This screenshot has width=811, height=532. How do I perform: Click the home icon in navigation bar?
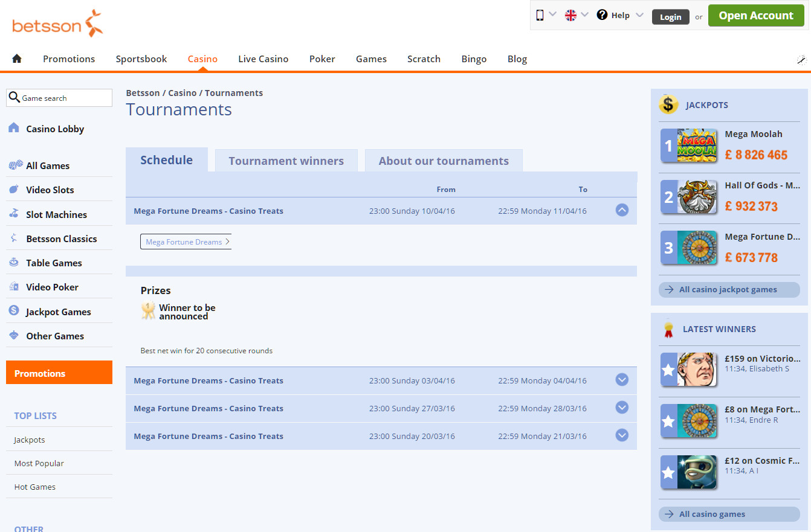(x=17, y=59)
